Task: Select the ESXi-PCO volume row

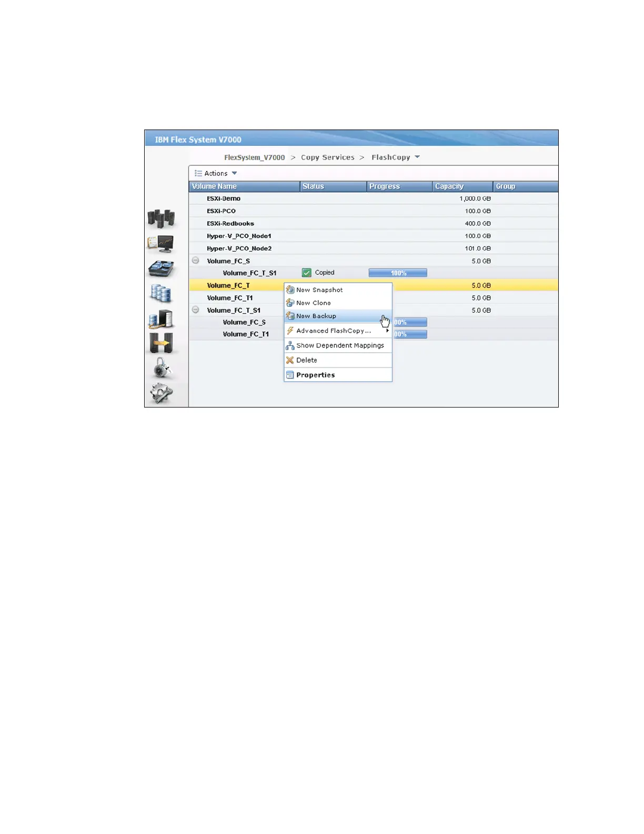Action: [374, 211]
